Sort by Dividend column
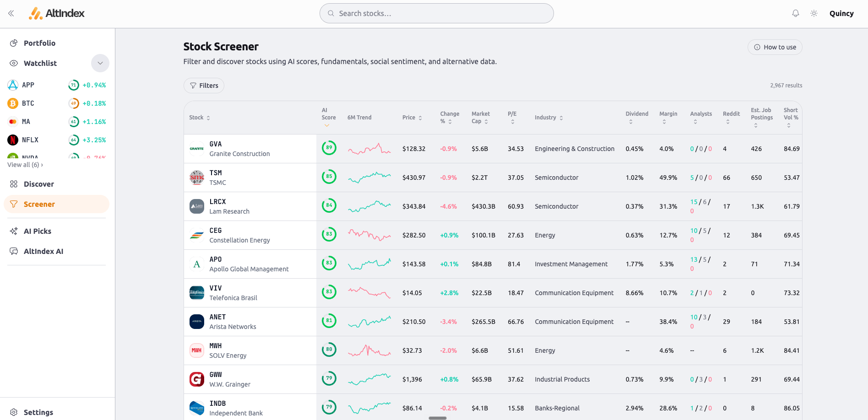Image resolution: width=868 pixels, height=420 pixels. point(637,118)
